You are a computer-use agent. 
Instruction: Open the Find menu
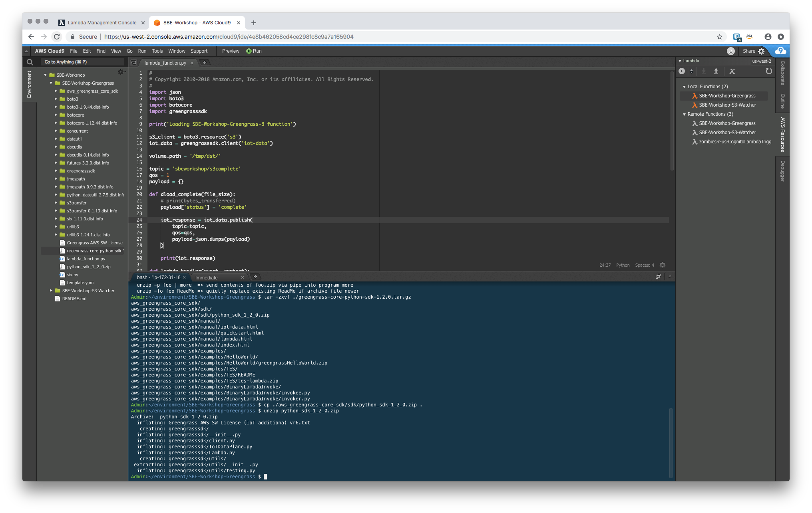click(x=101, y=51)
